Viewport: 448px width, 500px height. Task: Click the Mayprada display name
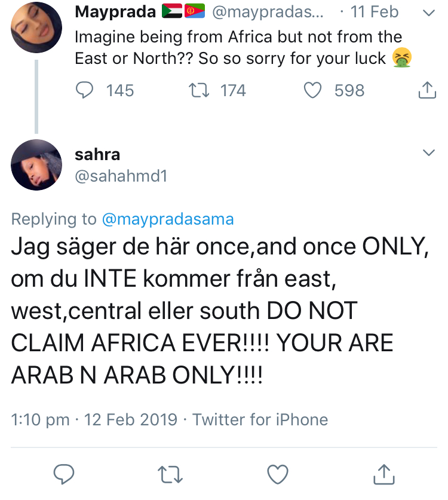click(114, 11)
